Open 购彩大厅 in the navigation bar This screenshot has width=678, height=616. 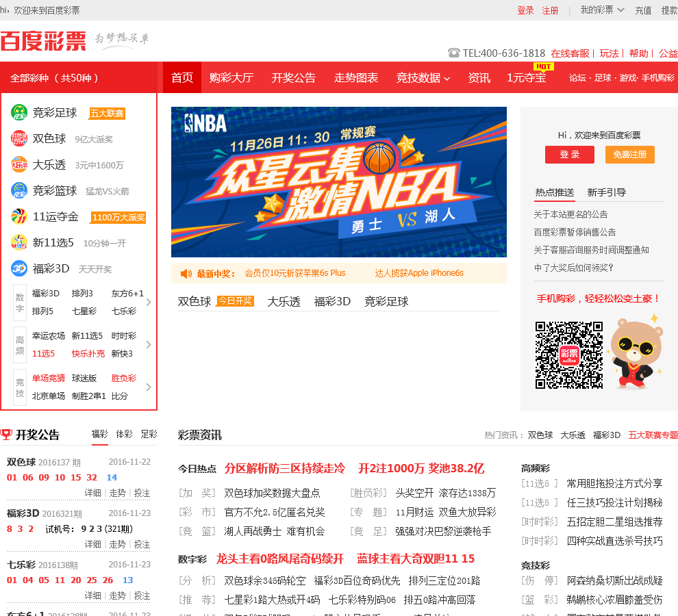[231, 78]
